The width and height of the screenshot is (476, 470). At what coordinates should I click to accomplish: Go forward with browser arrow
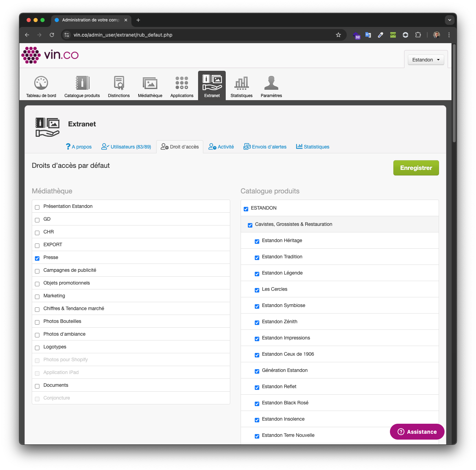pyautogui.click(x=39, y=35)
